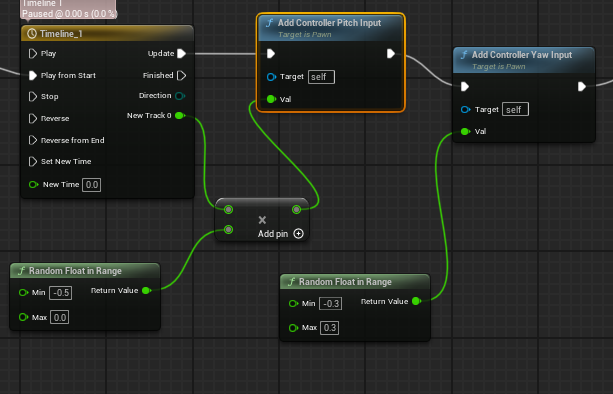Screen dimensions: 613x394
Task: Select the Add Controller Pitch Input node header
Action: [x=330, y=28]
